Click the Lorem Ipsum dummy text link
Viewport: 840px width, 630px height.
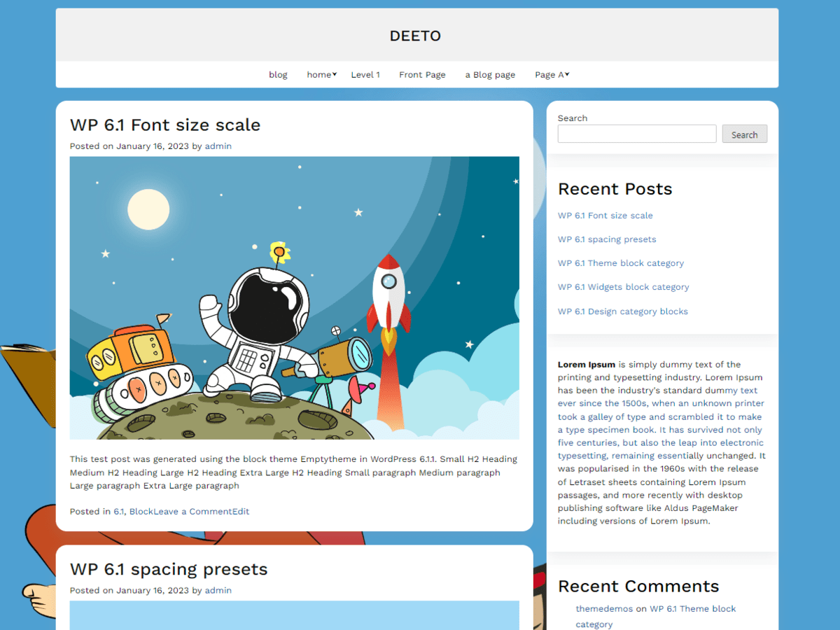[x=660, y=423]
